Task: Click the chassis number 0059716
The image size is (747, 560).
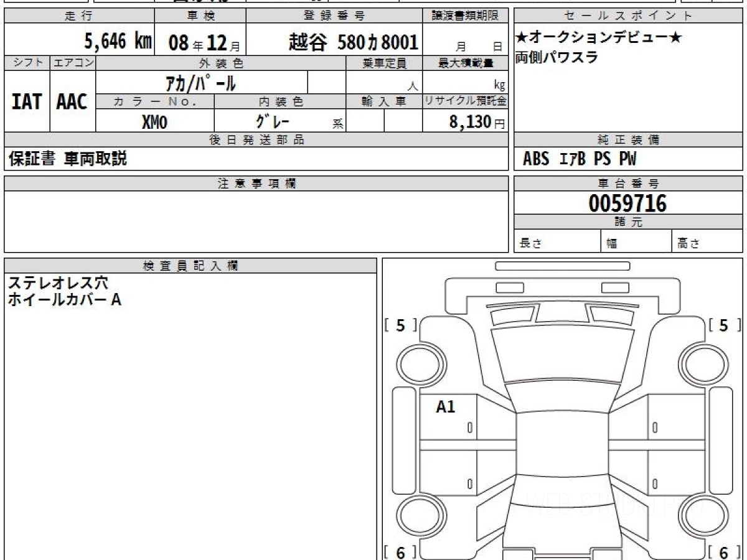Action: [627, 203]
